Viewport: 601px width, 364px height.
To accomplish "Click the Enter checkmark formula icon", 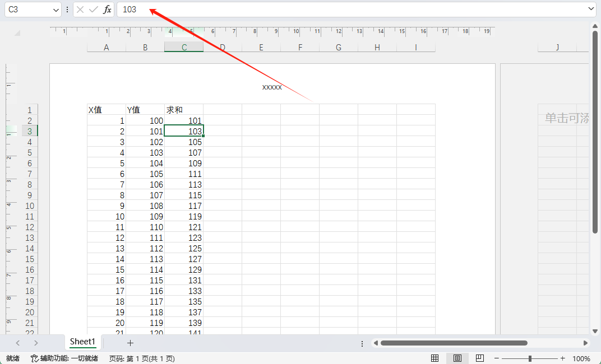I will [x=94, y=10].
